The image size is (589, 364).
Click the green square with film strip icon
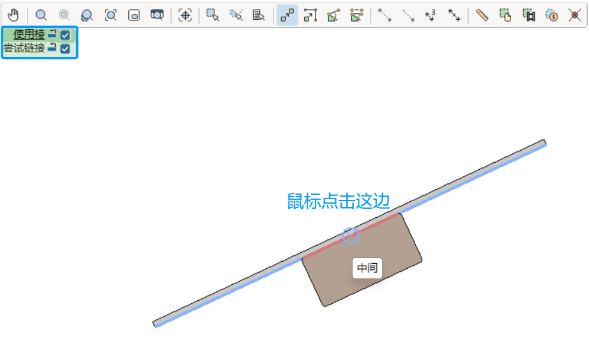(529, 15)
